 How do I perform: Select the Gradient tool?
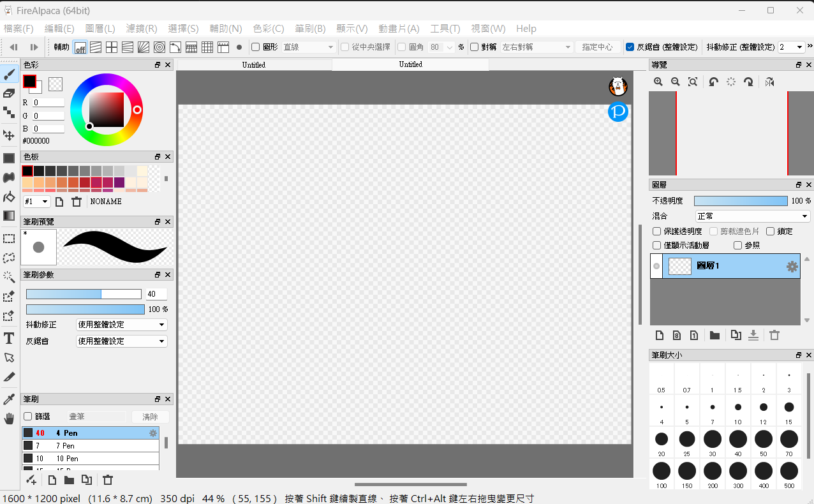tap(9, 216)
